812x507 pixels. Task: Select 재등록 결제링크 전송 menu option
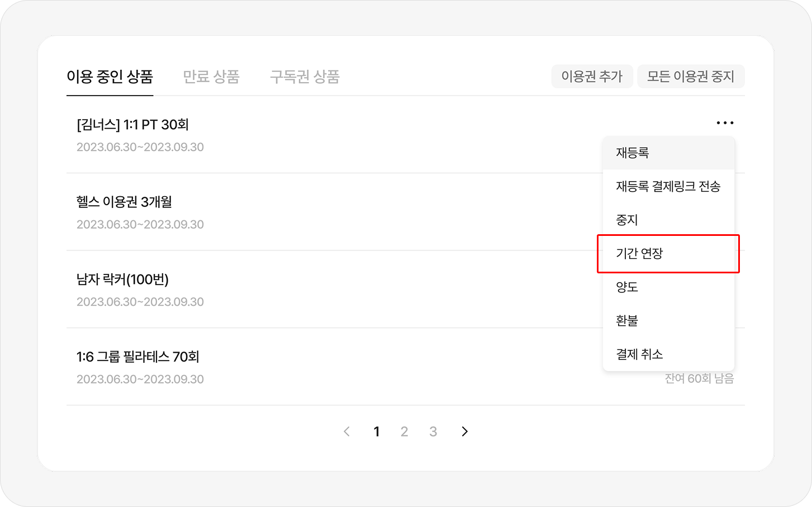pos(668,187)
